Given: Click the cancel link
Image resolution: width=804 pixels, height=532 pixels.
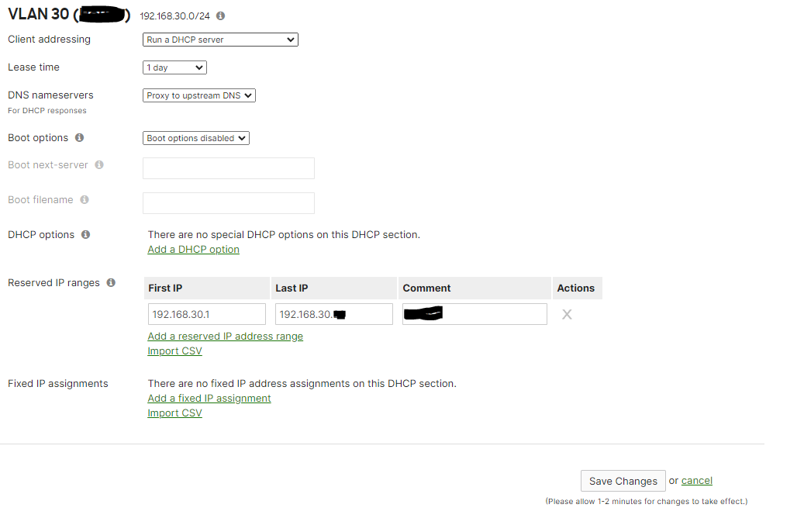Looking at the screenshot, I should pyautogui.click(x=696, y=480).
